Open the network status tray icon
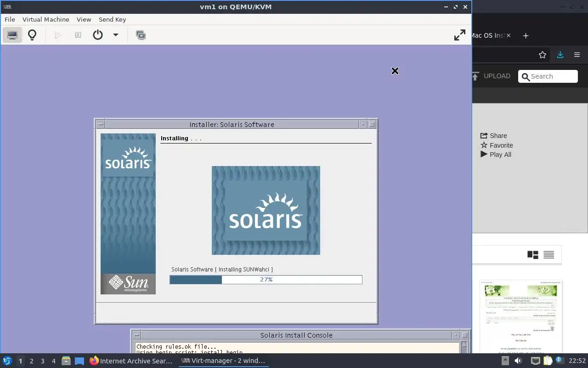The width and height of the screenshot is (588, 368). point(535,361)
